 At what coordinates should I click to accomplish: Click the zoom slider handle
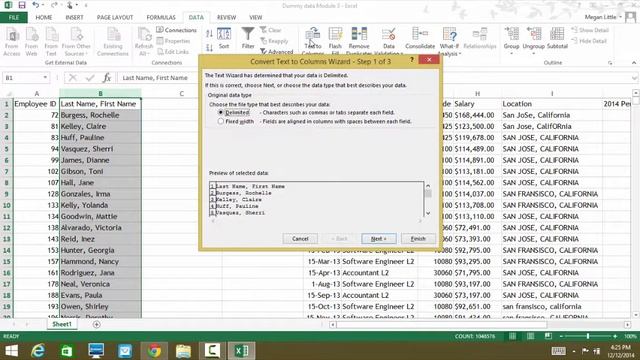[x=588, y=336]
